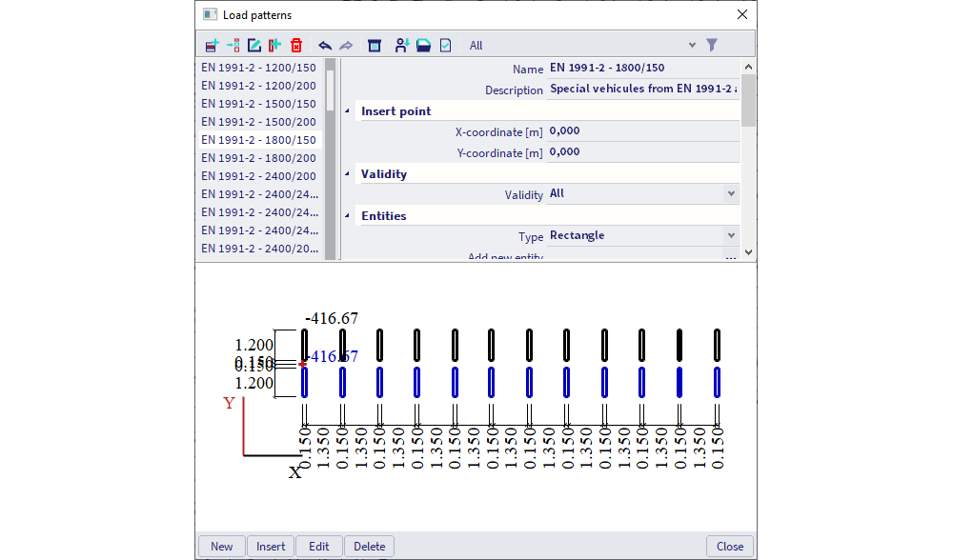
Task: Click the red Delete trash icon in toolbar
Action: pos(296,45)
